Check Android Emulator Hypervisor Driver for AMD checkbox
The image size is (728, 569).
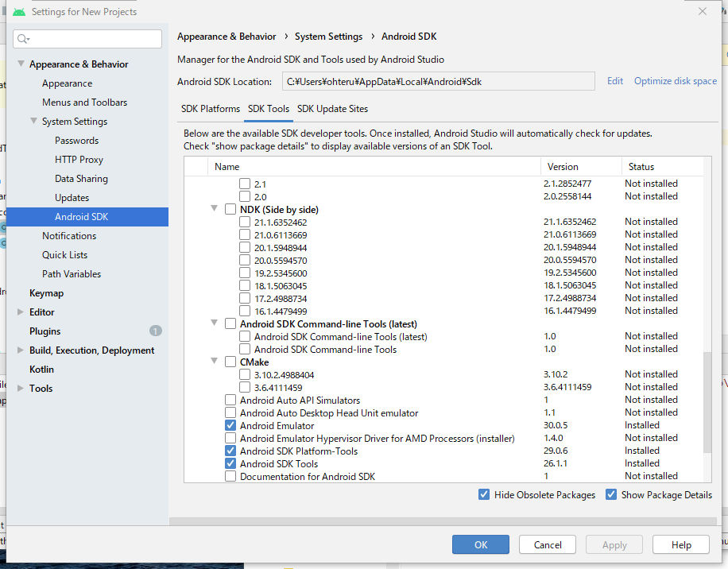(x=230, y=438)
